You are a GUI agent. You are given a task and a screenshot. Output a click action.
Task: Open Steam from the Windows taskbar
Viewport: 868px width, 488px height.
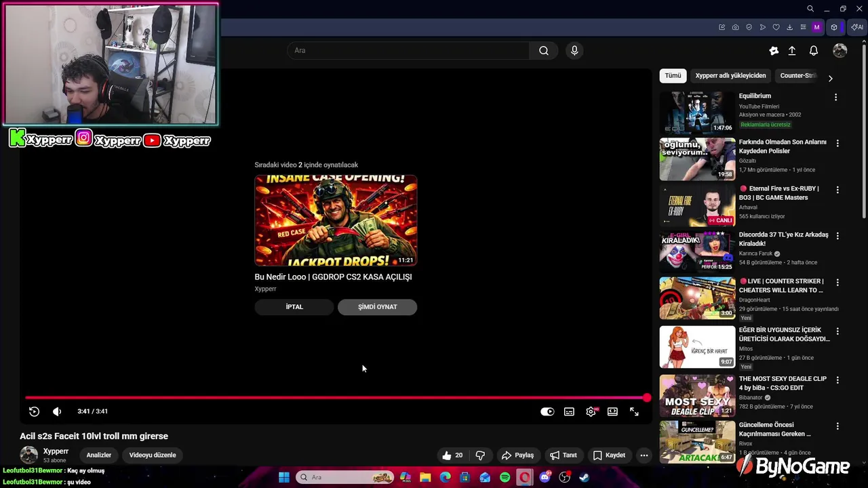point(584,478)
